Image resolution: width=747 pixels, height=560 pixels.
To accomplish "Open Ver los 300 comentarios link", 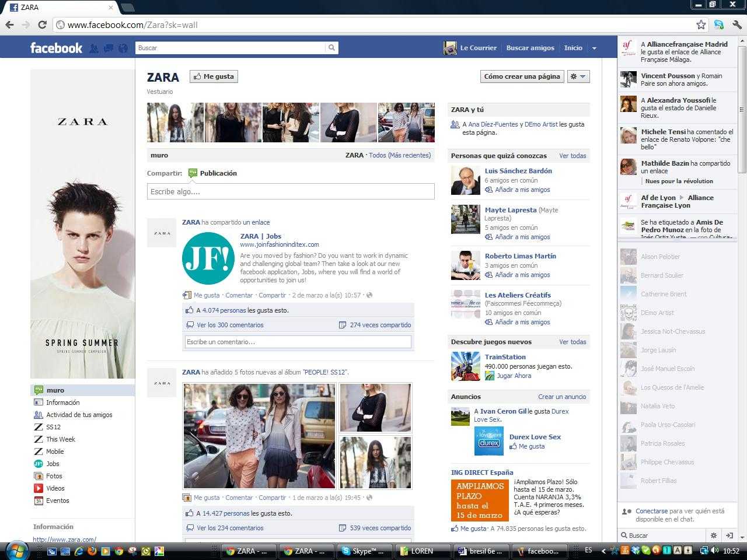I will point(230,325).
